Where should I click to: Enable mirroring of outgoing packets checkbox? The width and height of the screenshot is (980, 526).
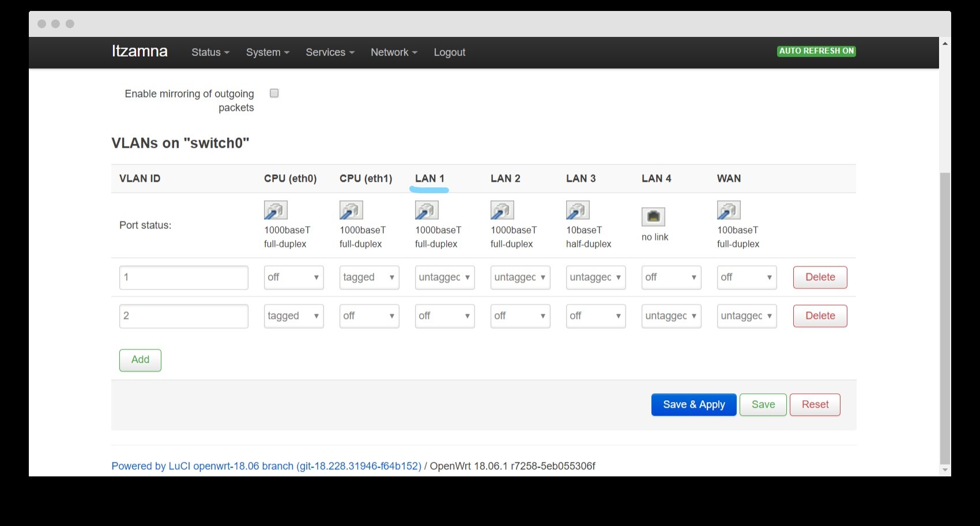[274, 93]
